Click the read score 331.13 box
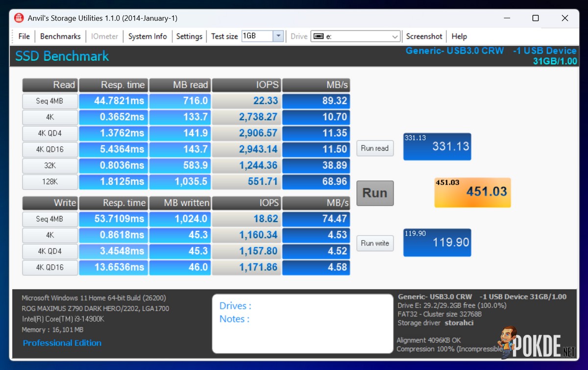Screen dimensions: 588x370 (x=437, y=147)
